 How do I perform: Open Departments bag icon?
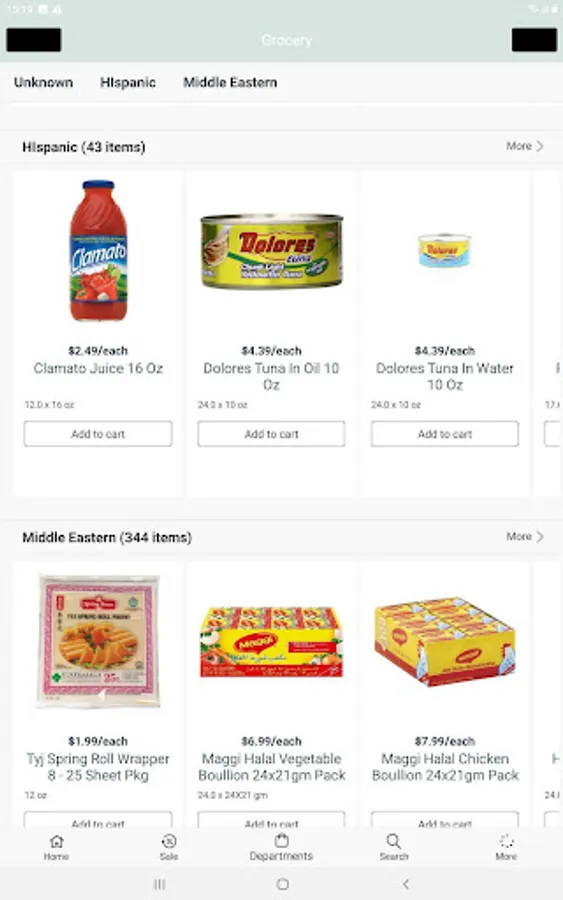[x=281, y=841]
